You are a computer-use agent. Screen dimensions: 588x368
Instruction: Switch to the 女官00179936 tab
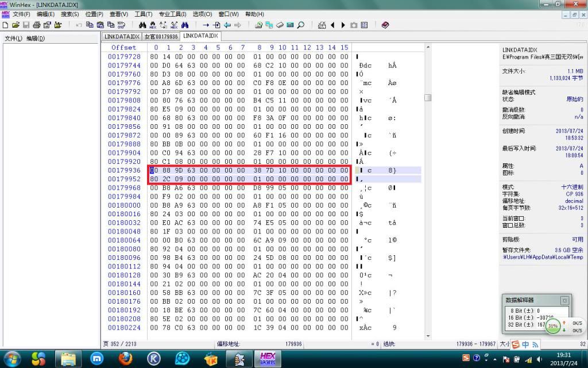pos(161,36)
